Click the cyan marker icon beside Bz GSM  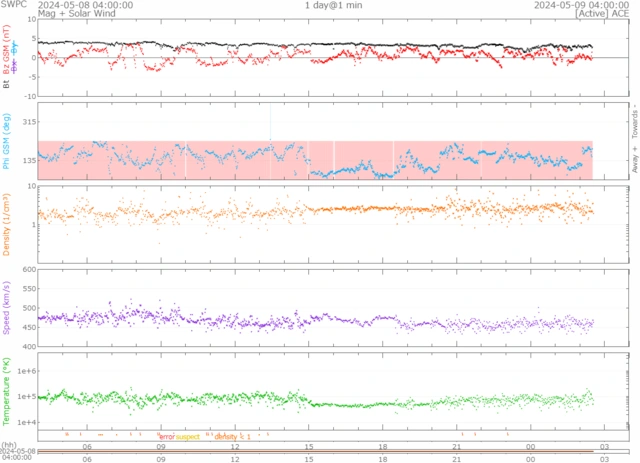tap(14, 48)
